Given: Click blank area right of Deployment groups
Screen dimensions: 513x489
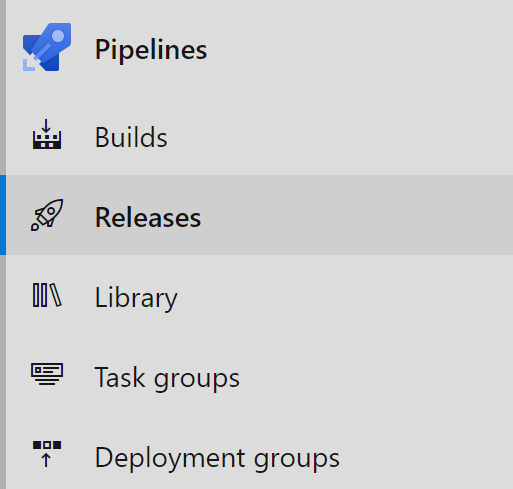Looking at the screenshot, I should [426, 455].
